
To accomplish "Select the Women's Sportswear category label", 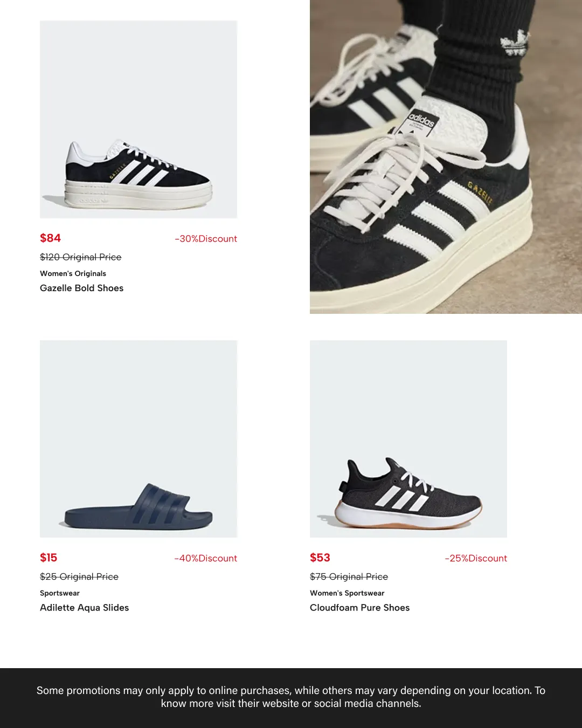I will (347, 593).
